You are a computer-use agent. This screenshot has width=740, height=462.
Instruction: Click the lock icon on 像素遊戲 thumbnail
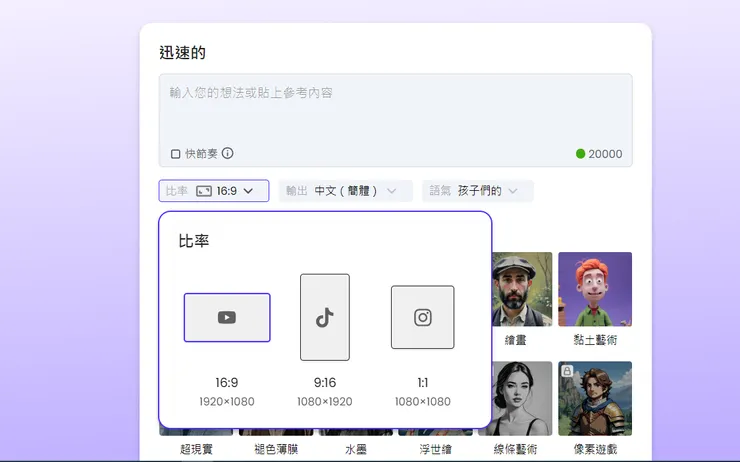(x=567, y=371)
